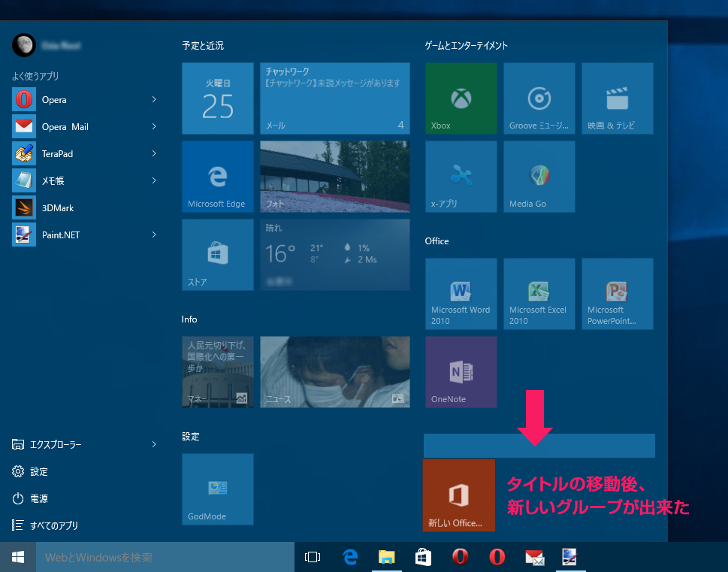This screenshot has height=572, width=728.
Task: Open エクスプローラー (File Explorer)
Action: 83,444
